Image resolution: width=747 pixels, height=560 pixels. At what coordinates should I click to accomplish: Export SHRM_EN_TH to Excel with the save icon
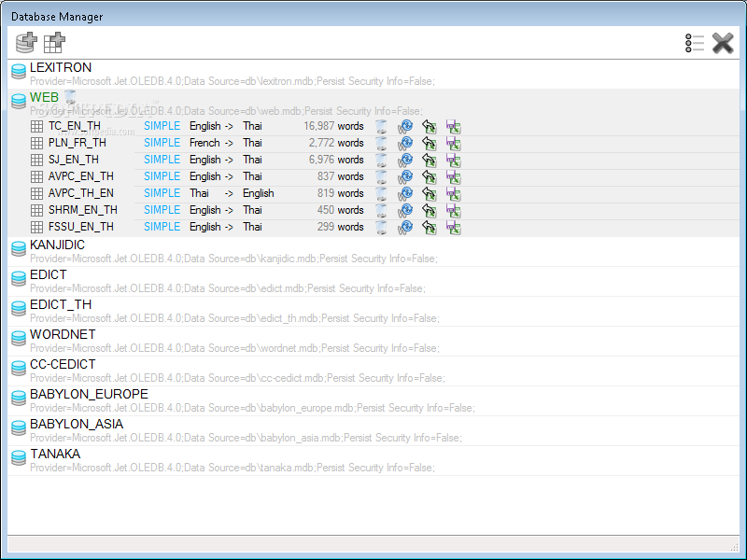(453, 211)
